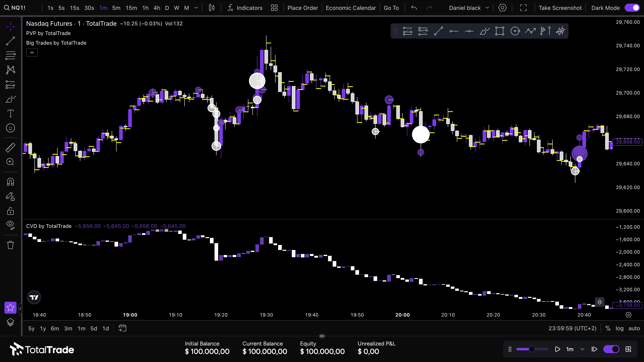Screen dimensions: 644x362
Task: Open chart settings hexagon icon in top bar
Action: (502, 8)
